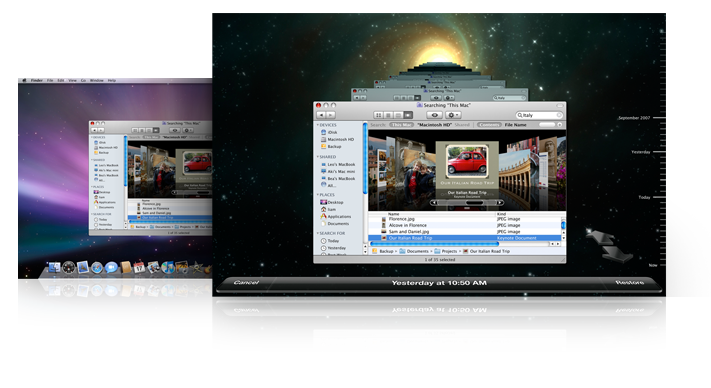
Task: Clear the Italy search field
Action: pyautogui.click(x=559, y=115)
